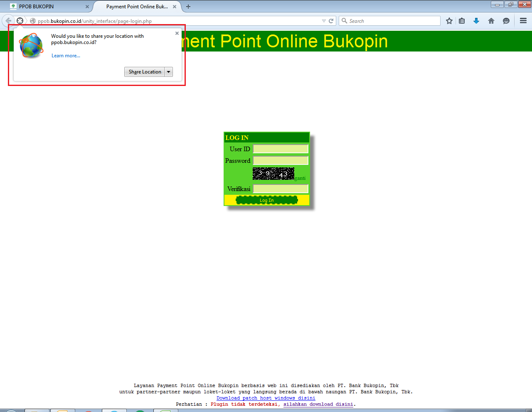Click the smiley chat icon in toolbar
This screenshot has width=532, height=412.
[506, 21]
